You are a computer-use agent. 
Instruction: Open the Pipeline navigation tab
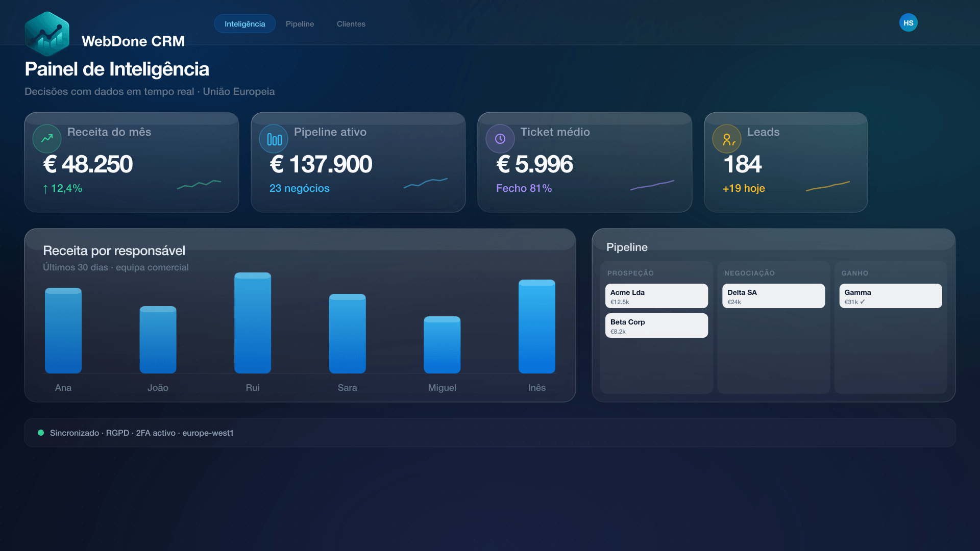click(x=300, y=24)
